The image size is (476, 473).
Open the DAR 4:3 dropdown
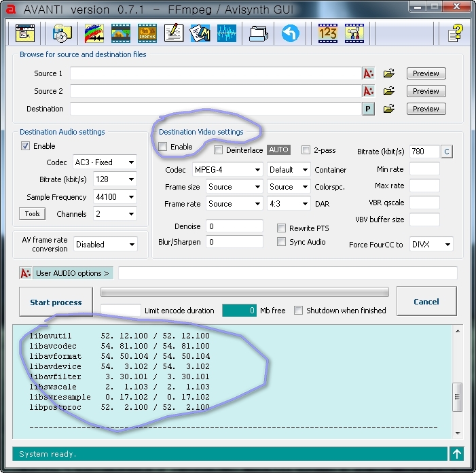(x=289, y=203)
